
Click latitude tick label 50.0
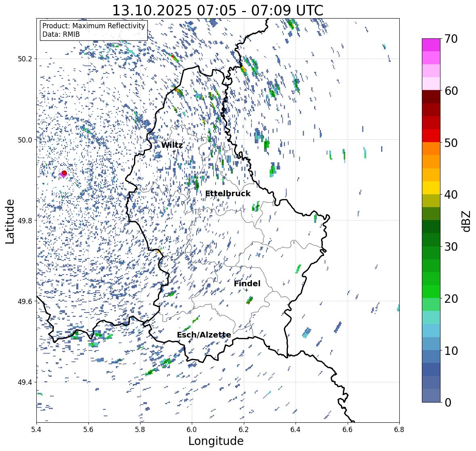pos(25,140)
